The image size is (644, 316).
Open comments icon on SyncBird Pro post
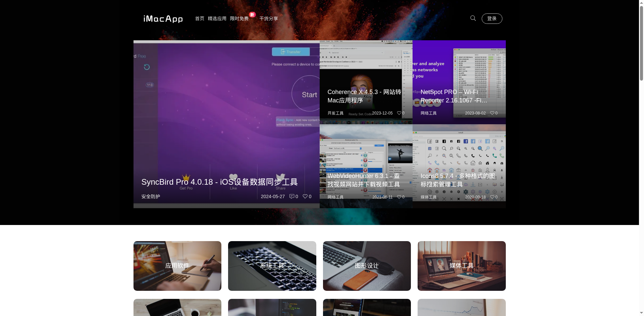click(291, 196)
